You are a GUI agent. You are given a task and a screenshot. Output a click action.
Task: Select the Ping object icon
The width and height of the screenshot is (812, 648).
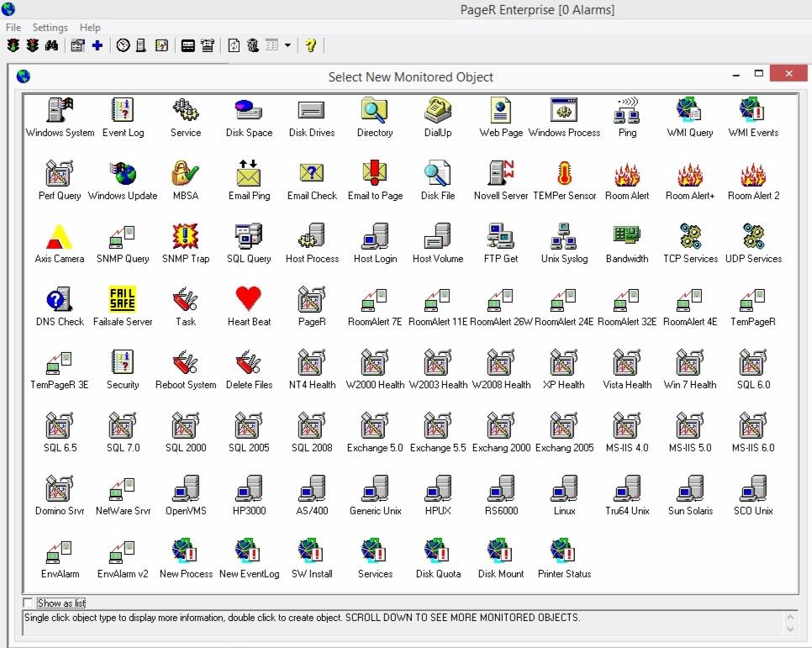tap(627, 110)
